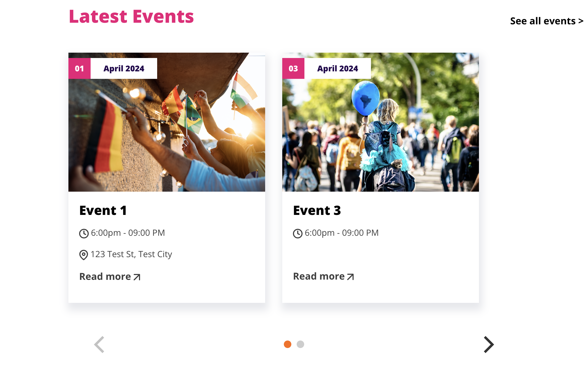Click the arrow icon beside Event 3 Read more
The image size is (588, 371).
click(x=350, y=277)
